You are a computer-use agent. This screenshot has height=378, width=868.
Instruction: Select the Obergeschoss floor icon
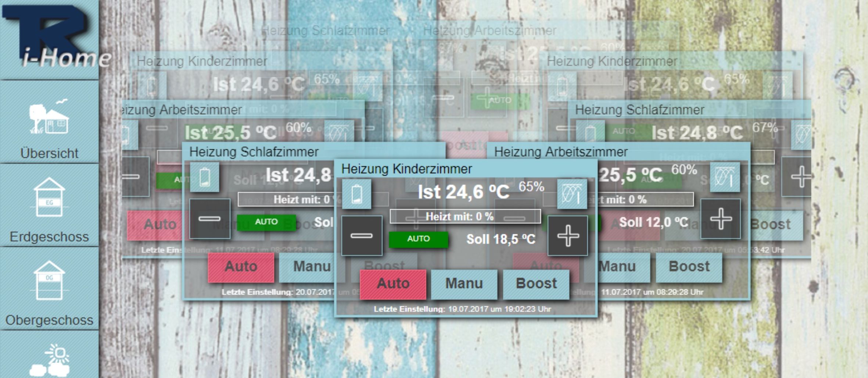tap(49, 281)
